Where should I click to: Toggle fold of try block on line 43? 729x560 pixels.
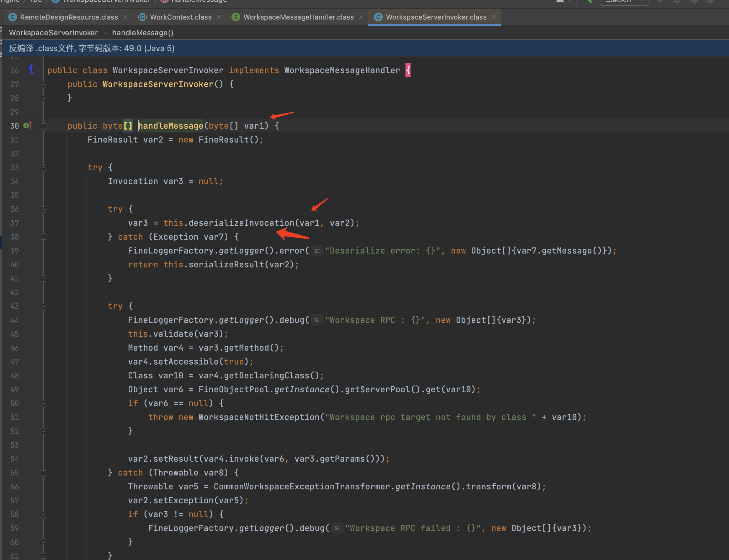point(43,306)
